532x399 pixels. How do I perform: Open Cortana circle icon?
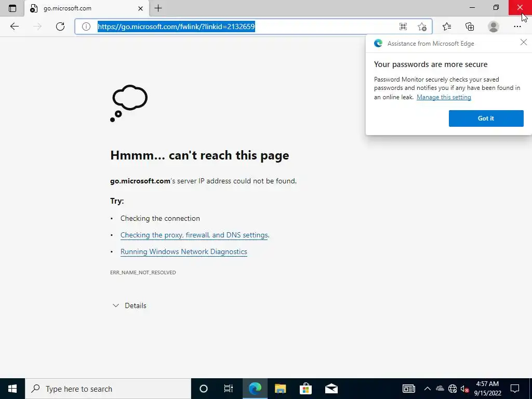coord(204,389)
